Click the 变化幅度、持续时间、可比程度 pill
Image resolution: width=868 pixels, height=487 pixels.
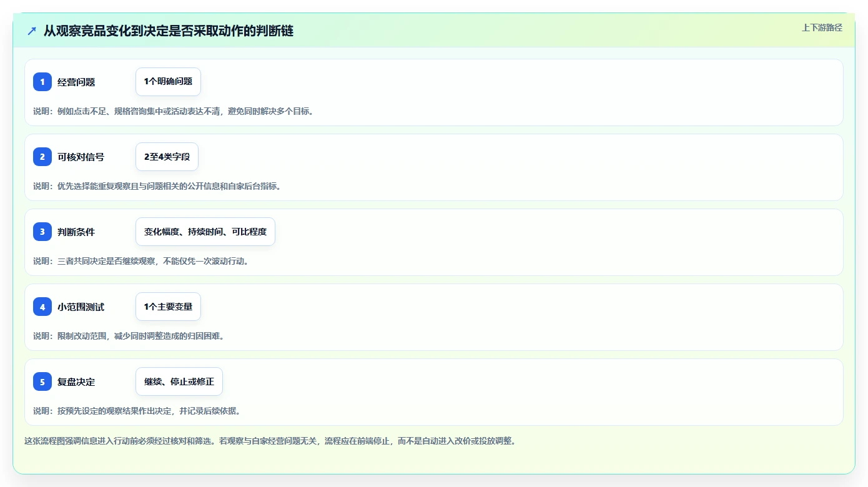pos(205,232)
